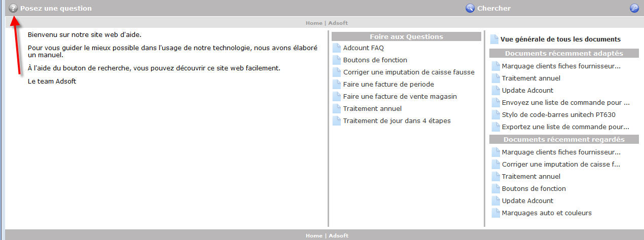The height and width of the screenshot is (240, 644).
Task: Open 'Traitement annuel' in Foire aux Questions
Action: click(x=372, y=109)
